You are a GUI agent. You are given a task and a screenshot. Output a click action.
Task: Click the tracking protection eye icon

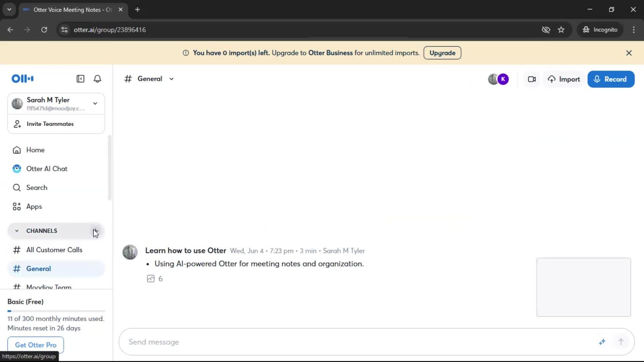pyautogui.click(x=546, y=29)
